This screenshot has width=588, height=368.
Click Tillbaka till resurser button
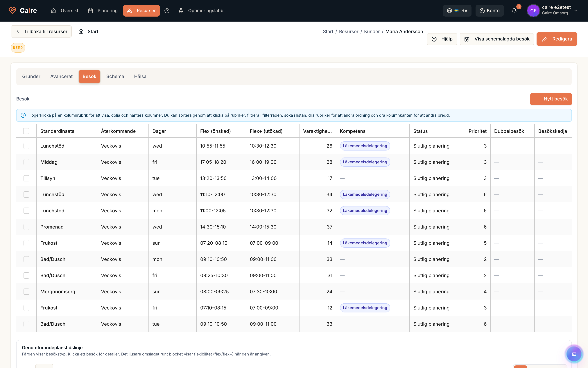[41, 31]
